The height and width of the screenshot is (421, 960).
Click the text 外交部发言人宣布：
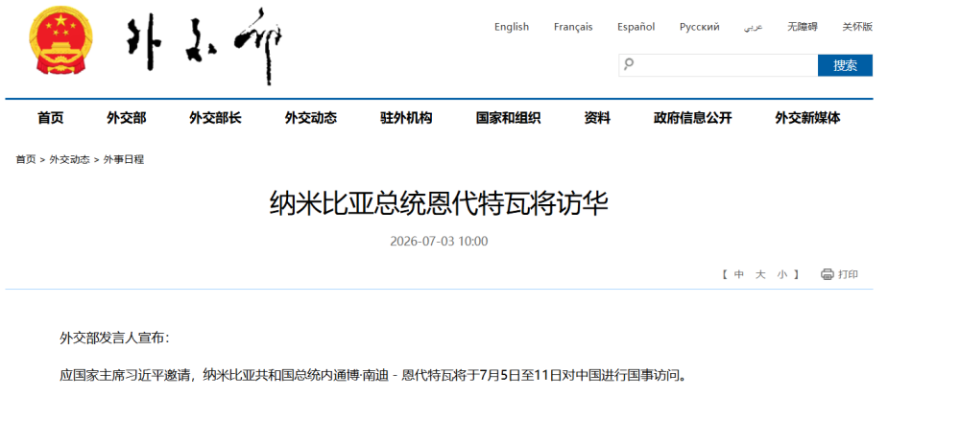click(x=114, y=338)
